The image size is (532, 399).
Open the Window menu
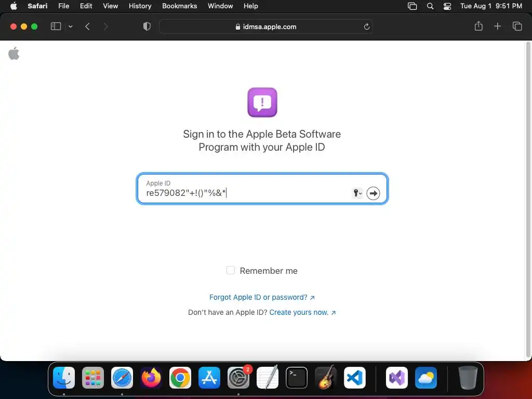[220, 6]
